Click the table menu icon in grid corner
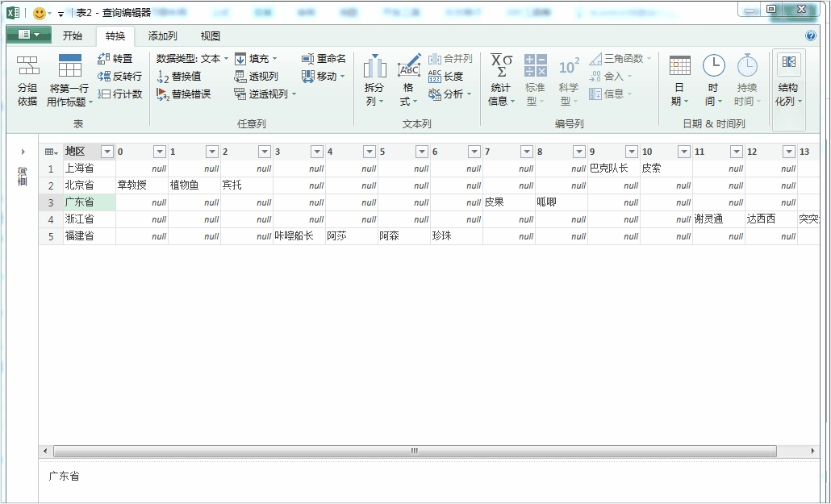The height and width of the screenshot is (504, 831). point(51,152)
